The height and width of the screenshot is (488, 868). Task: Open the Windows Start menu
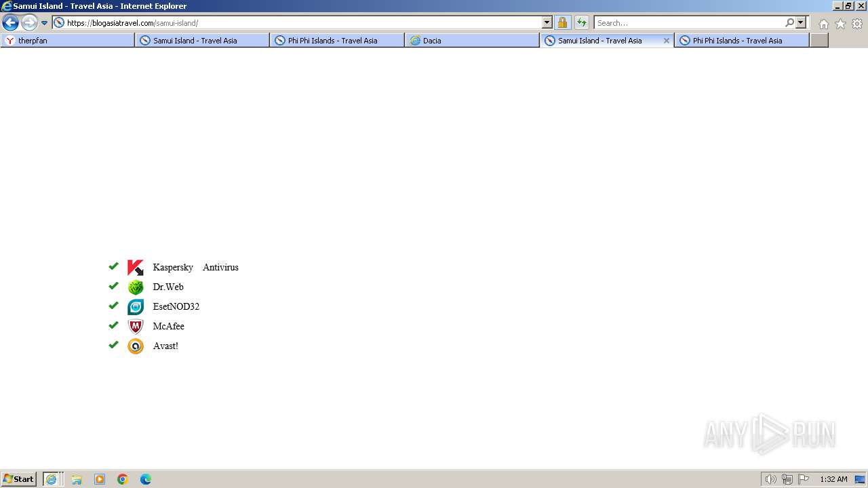click(18, 479)
